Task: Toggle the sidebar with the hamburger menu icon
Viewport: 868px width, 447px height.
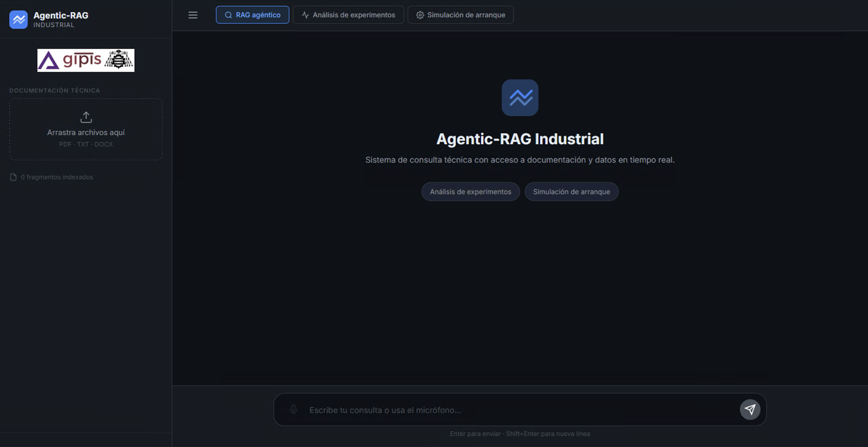Action: coord(193,15)
